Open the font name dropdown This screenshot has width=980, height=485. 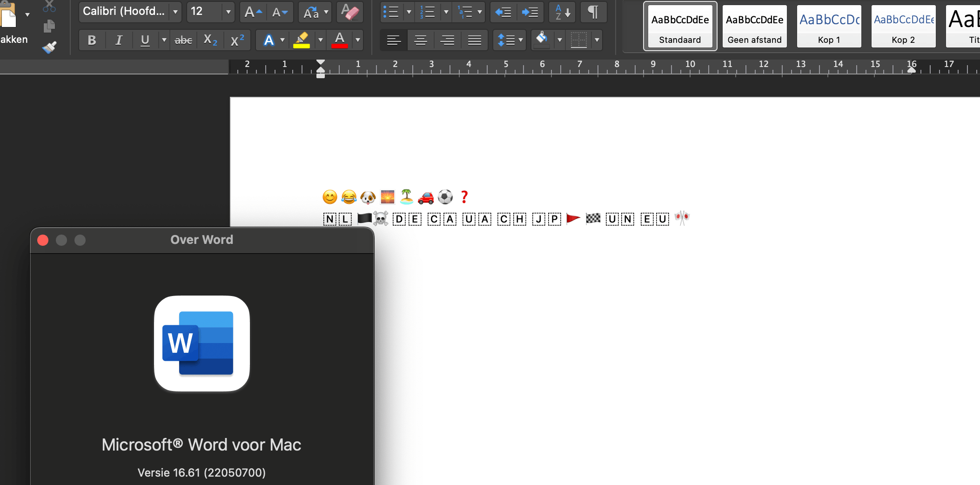point(175,12)
